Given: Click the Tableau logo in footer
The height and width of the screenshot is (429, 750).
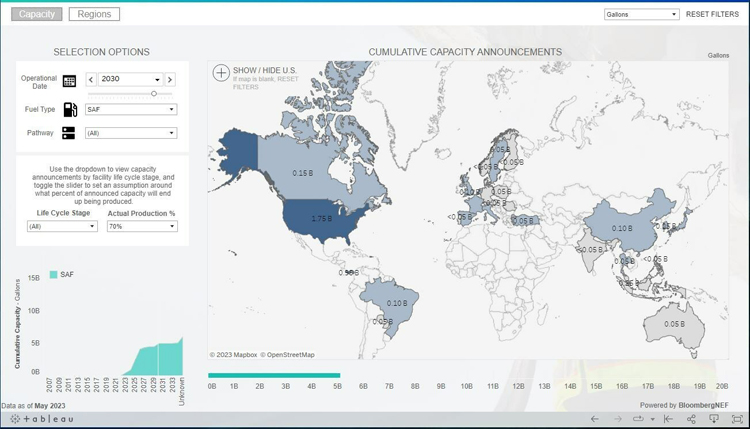Looking at the screenshot, I should pos(42,419).
